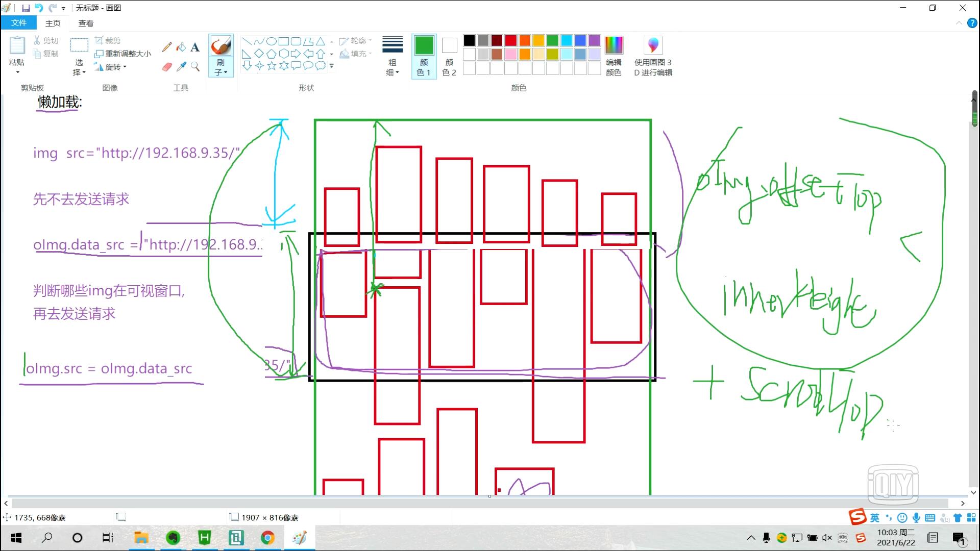Image resolution: width=980 pixels, height=551 pixels.
Task: Open Chrome from the taskbar
Action: [x=267, y=537]
